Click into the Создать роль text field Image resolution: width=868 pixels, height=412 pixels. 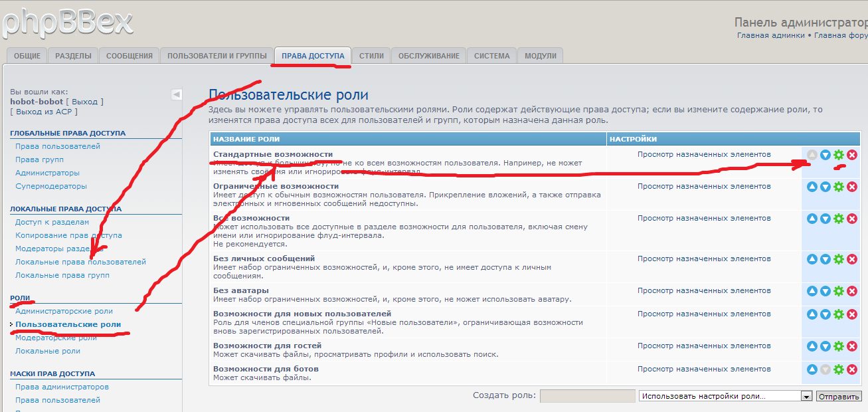[x=587, y=396]
